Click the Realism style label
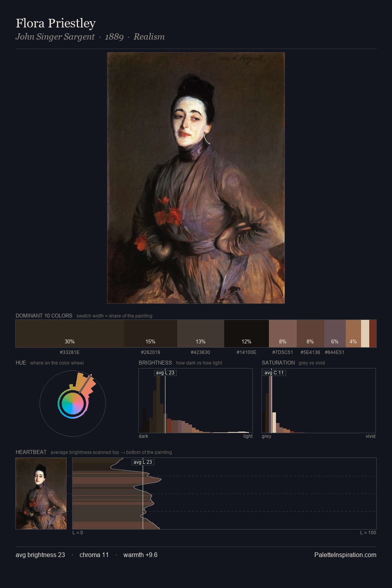The height and width of the screenshot is (588, 392). coord(149,36)
